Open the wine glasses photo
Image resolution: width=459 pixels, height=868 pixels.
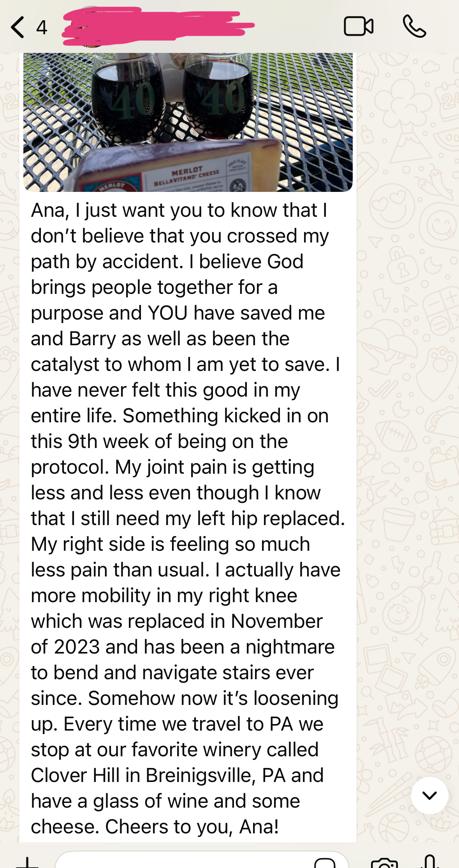pyautogui.click(x=188, y=122)
